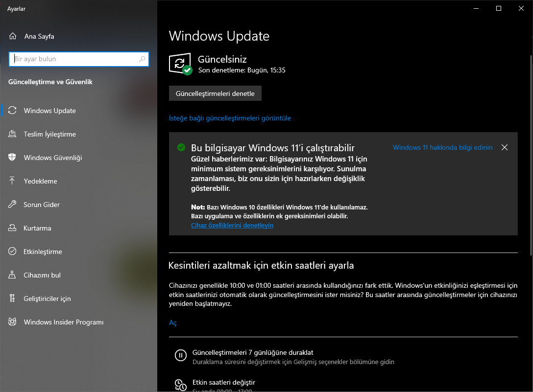This screenshot has width=533, height=392.
Task: Maximize the Ayarlar window
Action: tap(499, 8)
